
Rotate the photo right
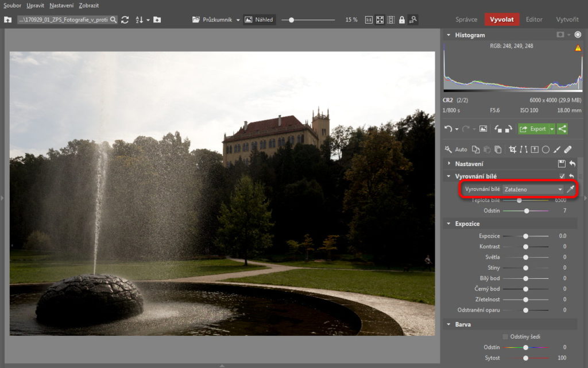point(509,129)
